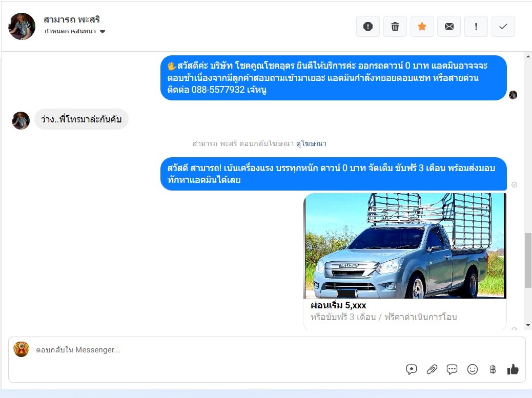Open profile photo in conversation header
The image size is (532, 398).
click(x=22, y=26)
